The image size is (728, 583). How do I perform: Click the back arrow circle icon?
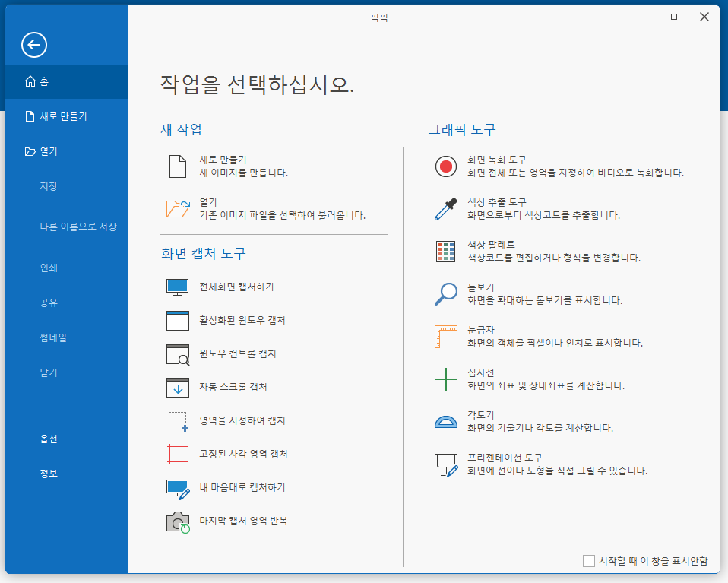click(x=34, y=45)
